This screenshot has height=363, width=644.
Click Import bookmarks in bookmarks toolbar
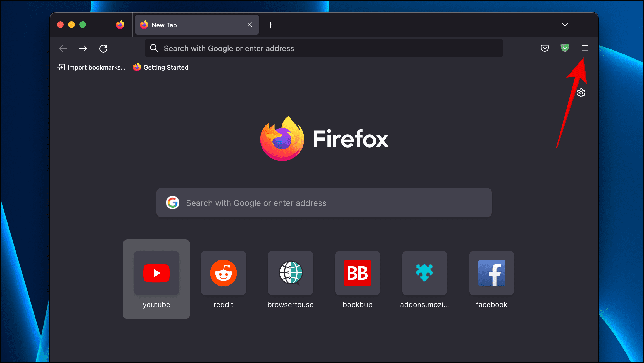click(91, 67)
